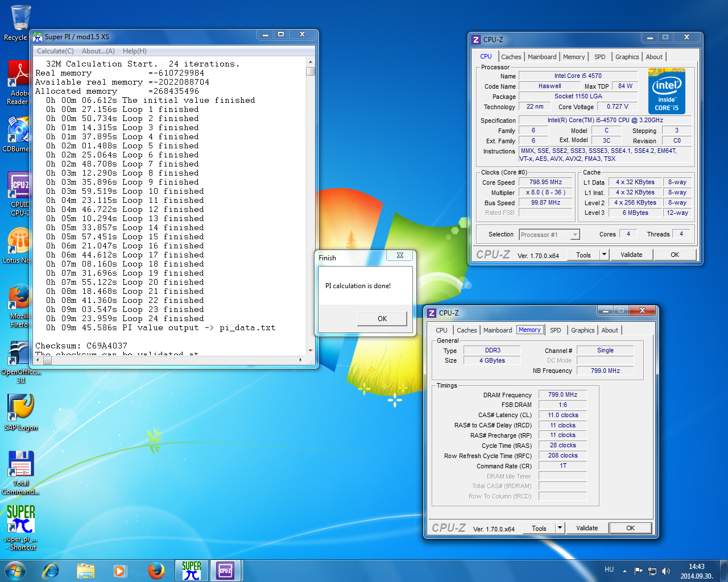Screen dimensions: 728x582
Task: Open network tray icon
Action: click(652, 571)
